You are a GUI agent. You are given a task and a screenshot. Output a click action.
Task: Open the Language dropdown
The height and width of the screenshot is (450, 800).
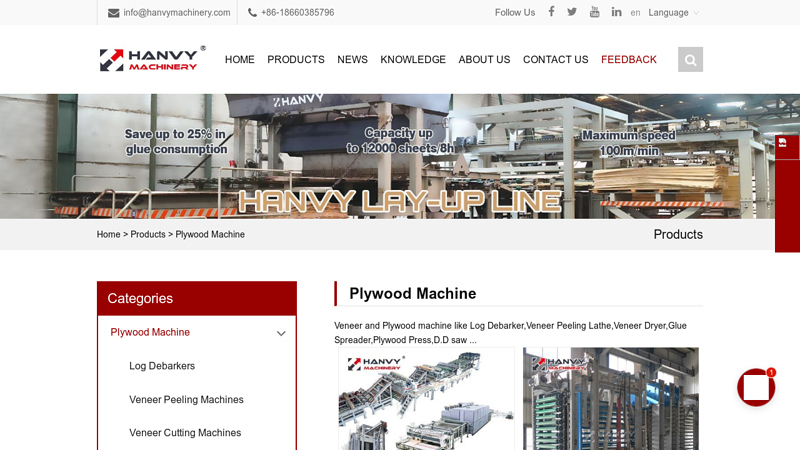(673, 13)
